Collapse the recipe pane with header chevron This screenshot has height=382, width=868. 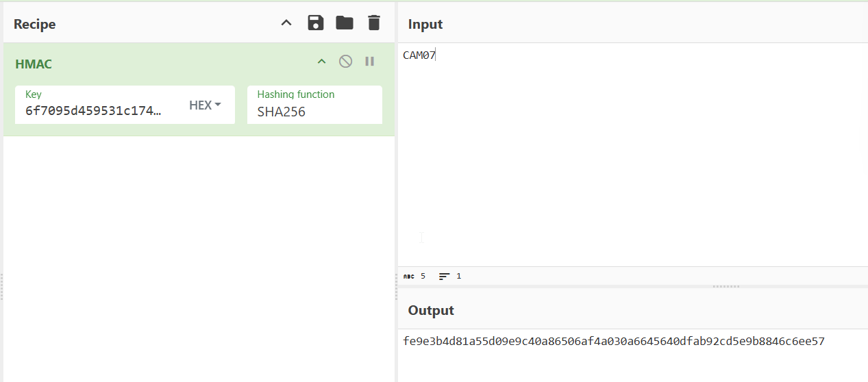(x=286, y=23)
